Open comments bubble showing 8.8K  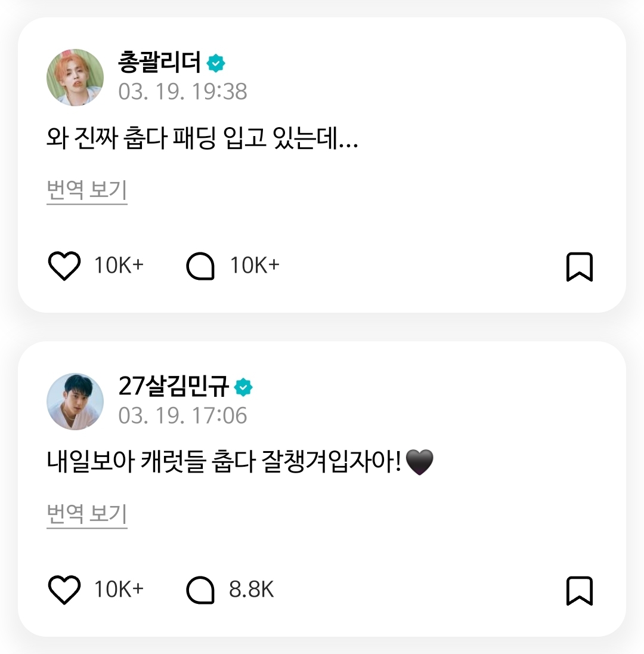[200, 590]
